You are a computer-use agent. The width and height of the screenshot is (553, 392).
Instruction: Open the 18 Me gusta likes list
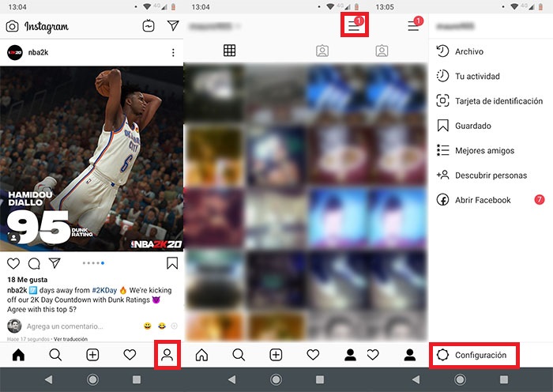point(27,280)
